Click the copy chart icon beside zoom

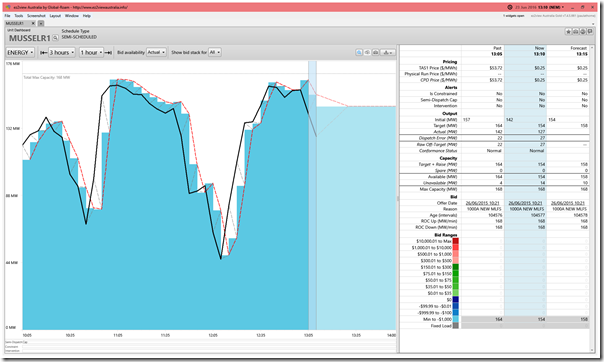367,52
